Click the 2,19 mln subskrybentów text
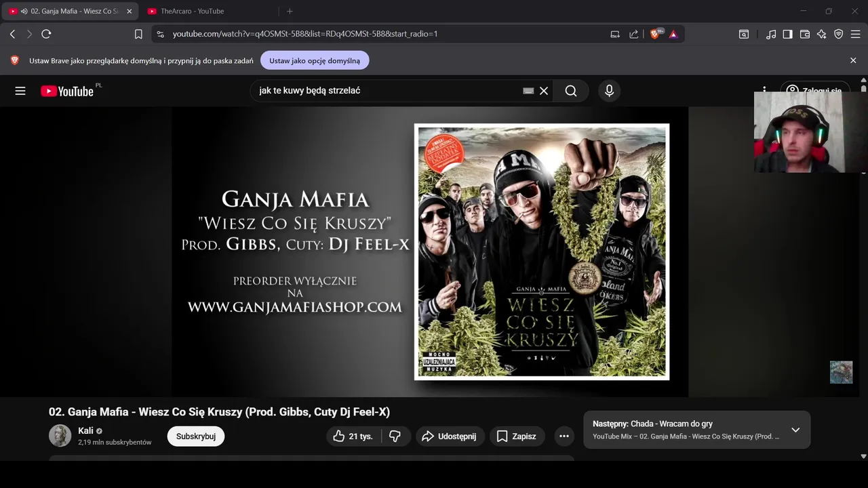The image size is (868, 488). [115, 443]
